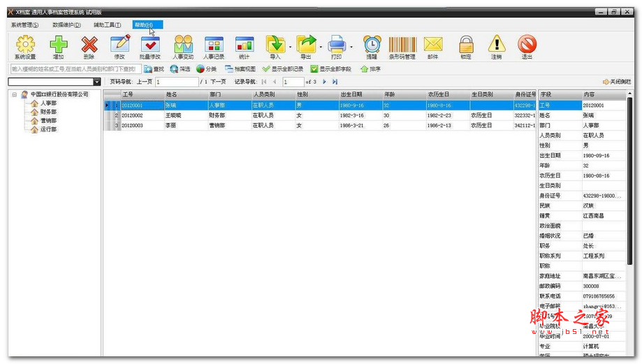This screenshot has width=642, height=364.
Task: Click the 姓名 column header
Action: [186, 94]
